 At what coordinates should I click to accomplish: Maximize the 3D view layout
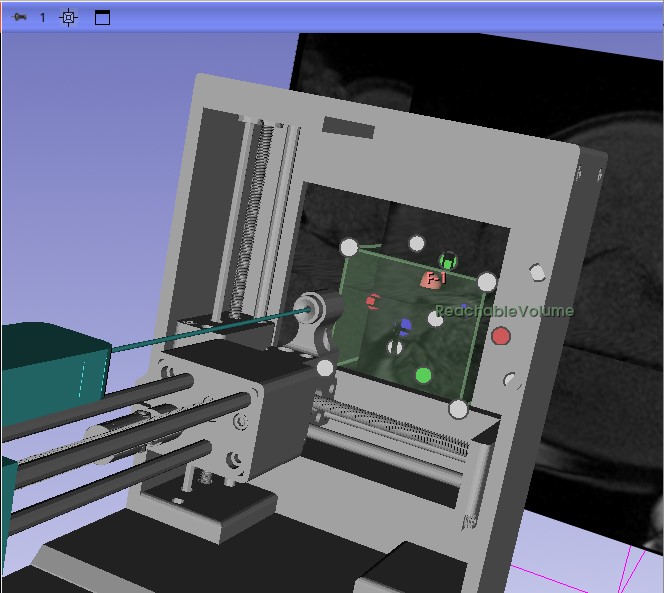point(102,17)
